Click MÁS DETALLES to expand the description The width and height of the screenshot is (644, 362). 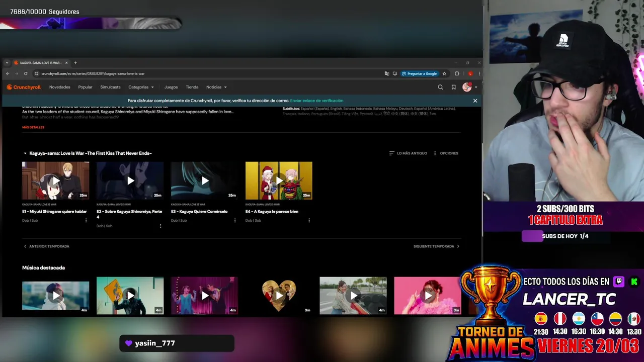33,127
